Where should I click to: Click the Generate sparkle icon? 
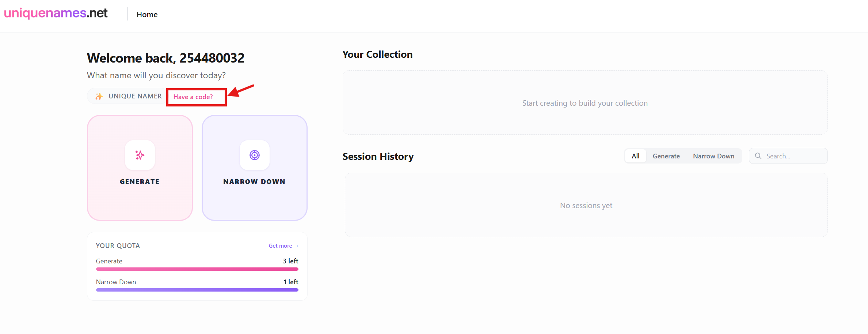140,155
